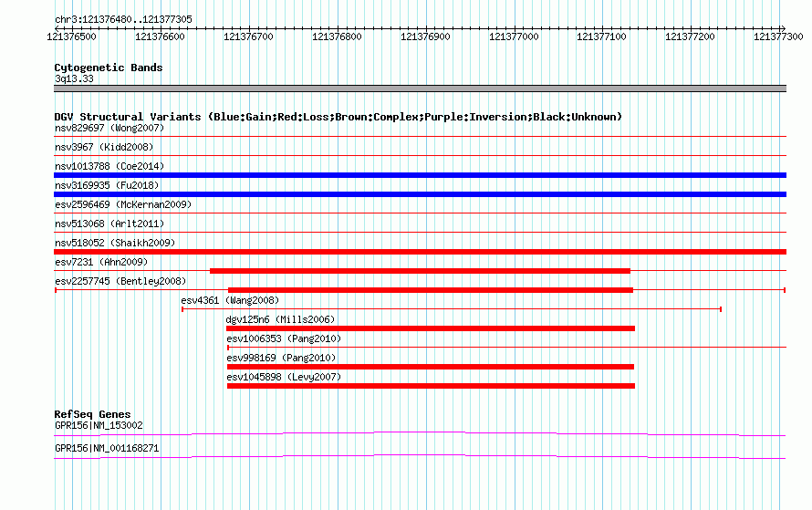Click the esv4361 (Wang2008) label
The width and height of the screenshot is (812, 510).
coord(230,300)
